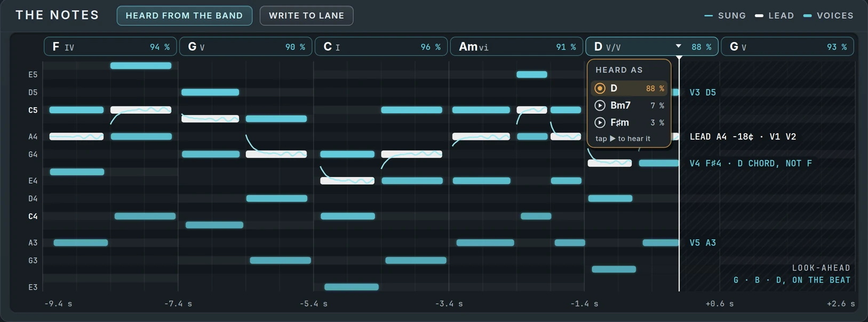Select the upcoming G V chord at 93 %
Viewport: 868px width, 322px height.
(x=787, y=46)
